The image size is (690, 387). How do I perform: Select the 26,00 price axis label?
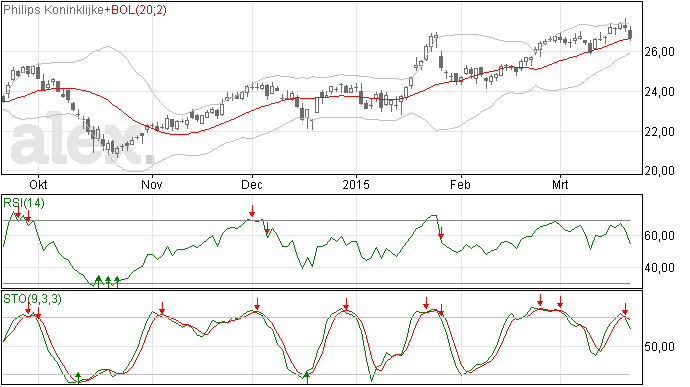pos(659,52)
